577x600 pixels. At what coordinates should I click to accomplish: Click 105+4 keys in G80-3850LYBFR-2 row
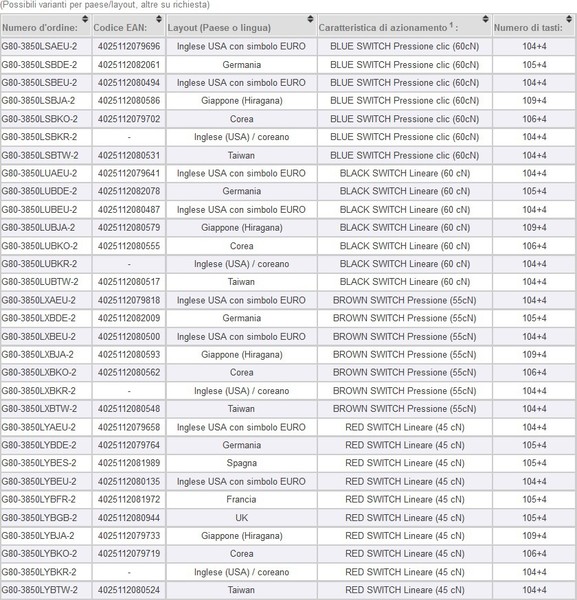(535, 499)
